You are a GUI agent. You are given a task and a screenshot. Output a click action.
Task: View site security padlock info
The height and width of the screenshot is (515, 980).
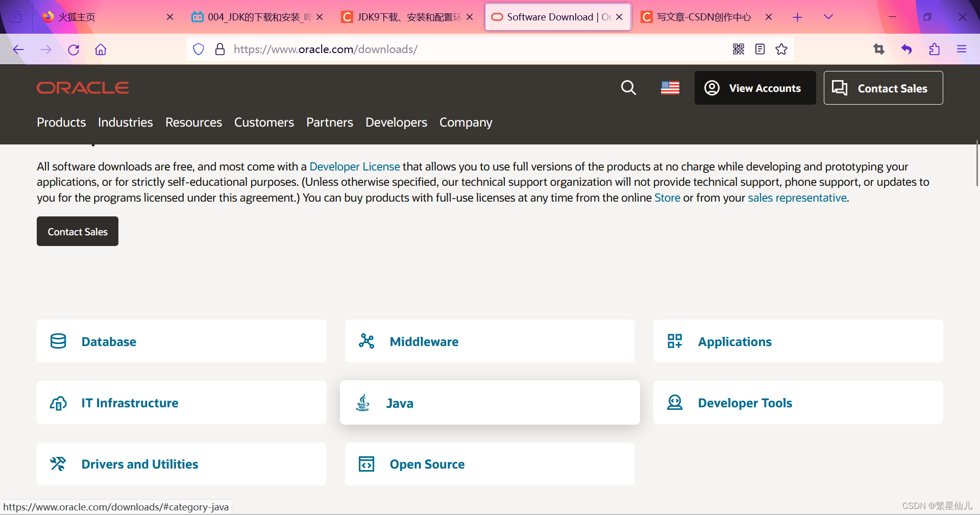tap(220, 49)
